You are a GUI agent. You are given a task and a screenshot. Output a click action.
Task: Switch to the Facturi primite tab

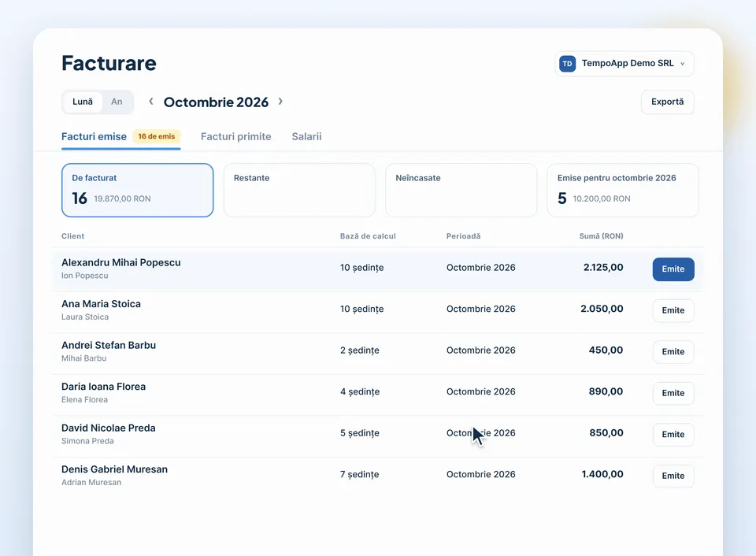point(235,136)
